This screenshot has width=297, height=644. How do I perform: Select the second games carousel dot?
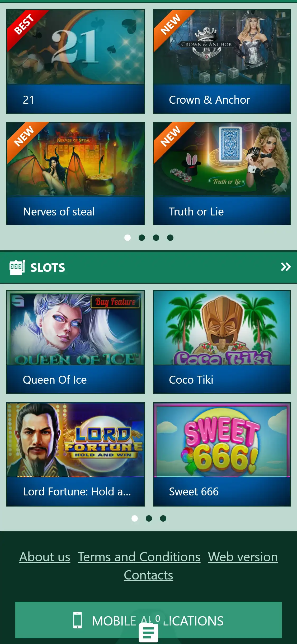(x=142, y=238)
